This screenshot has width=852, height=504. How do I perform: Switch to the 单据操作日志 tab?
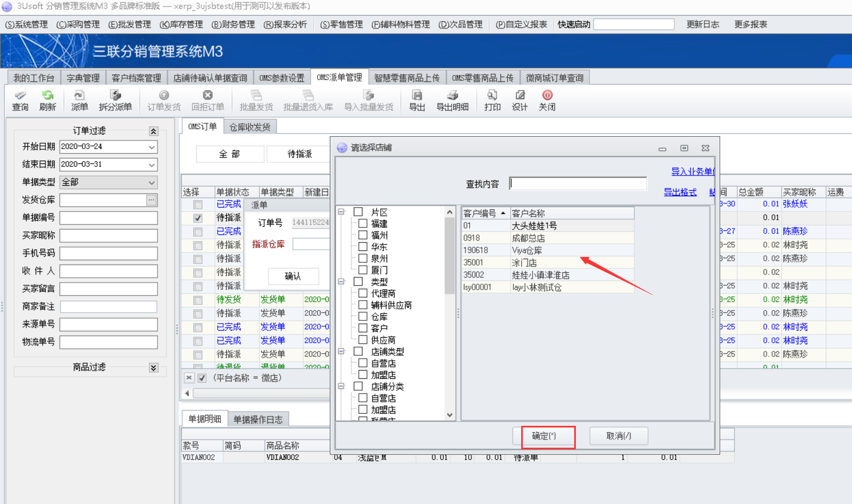(258, 419)
